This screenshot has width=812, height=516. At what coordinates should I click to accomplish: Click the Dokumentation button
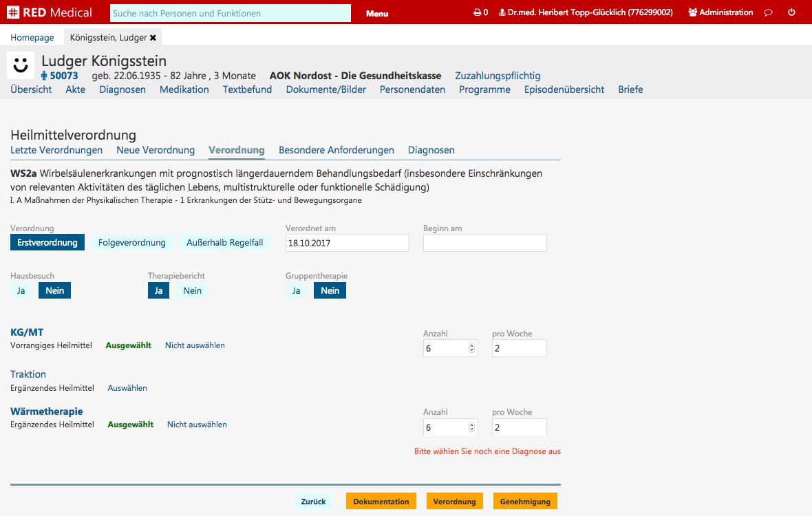tap(381, 502)
